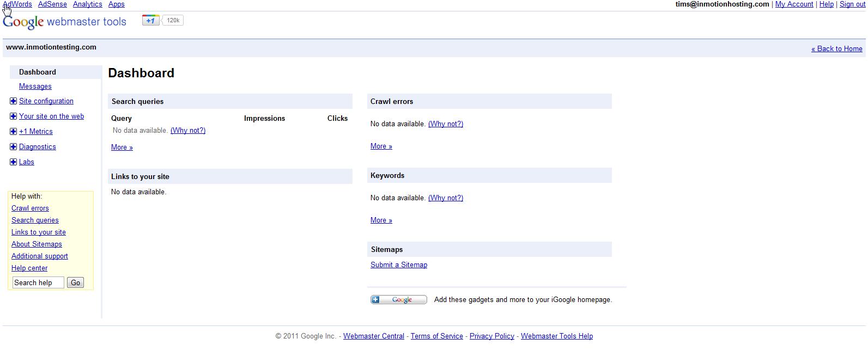This screenshot has height=363, width=868.
Task: Expand the +1 Metrics section
Action: click(x=14, y=132)
